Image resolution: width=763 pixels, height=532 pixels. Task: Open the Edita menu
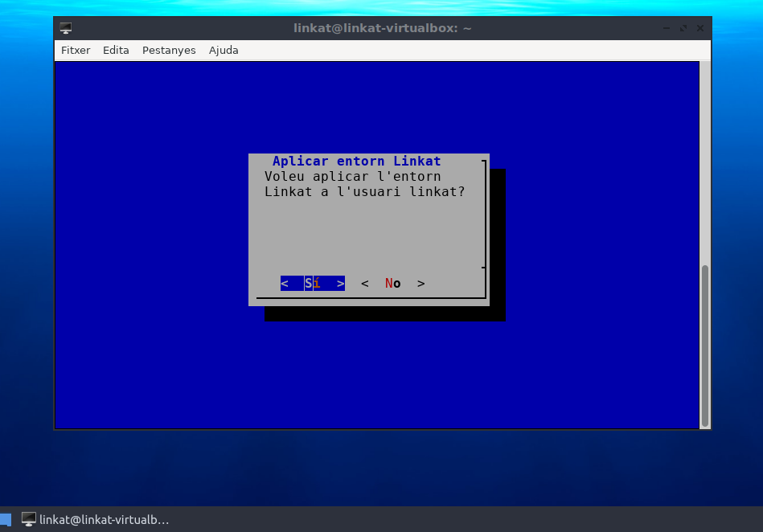coord(116,50)
